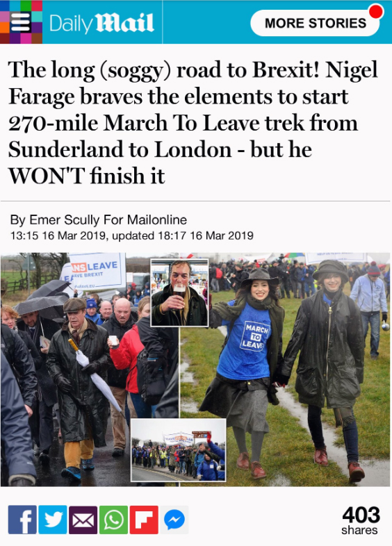Open the More Stories button
The width and height of the screenshot is (392, 546).
coord(315,23)
